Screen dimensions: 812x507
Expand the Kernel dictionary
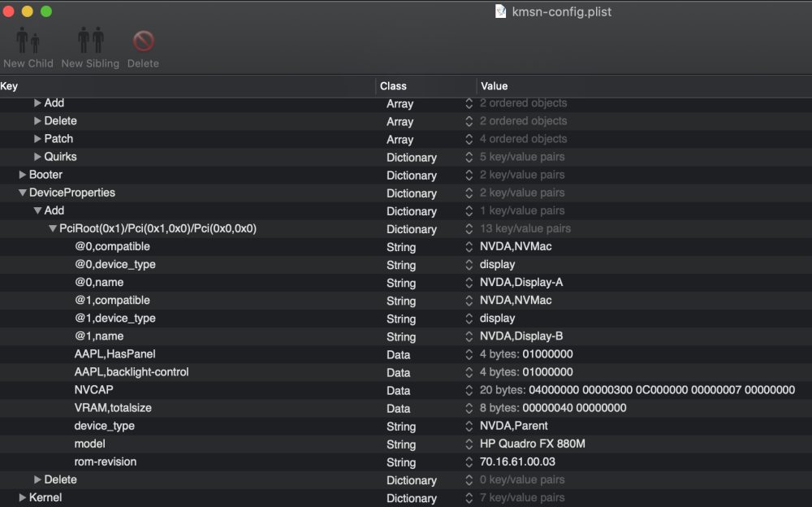pyautogui.click(x=22, y=498)
